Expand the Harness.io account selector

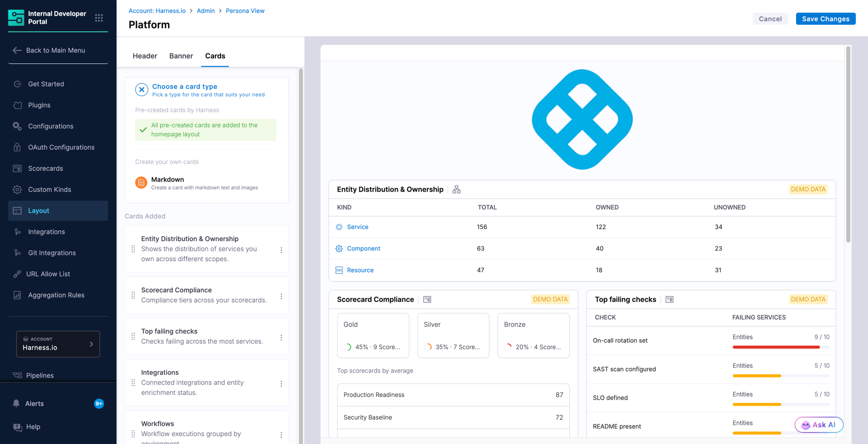(x=58, y=344)
